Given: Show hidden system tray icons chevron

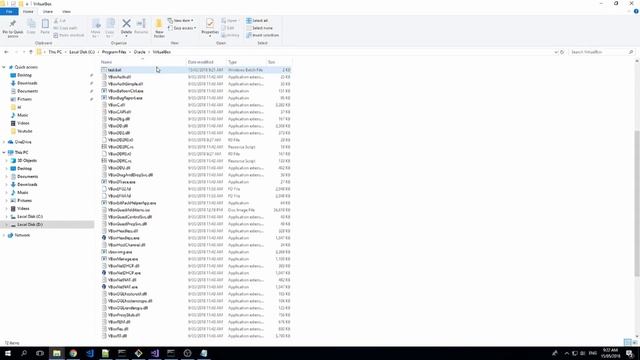Looking at the screenshot, I should coord(567,353).
